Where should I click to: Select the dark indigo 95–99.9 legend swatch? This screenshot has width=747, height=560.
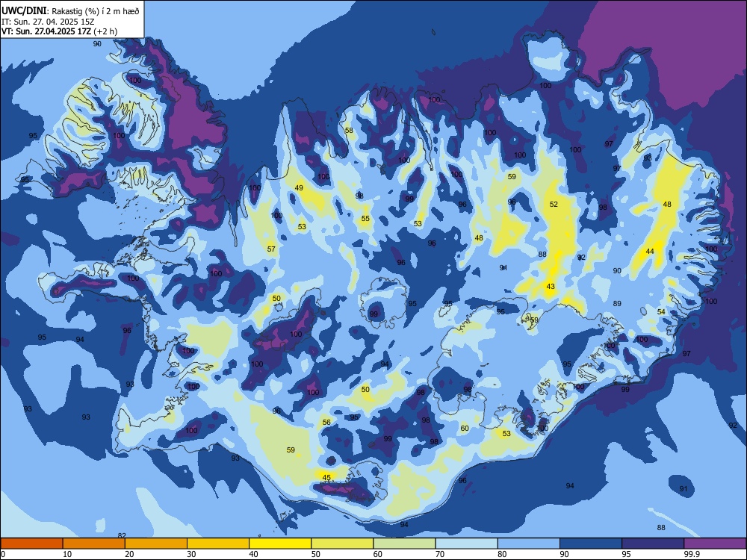653,543
